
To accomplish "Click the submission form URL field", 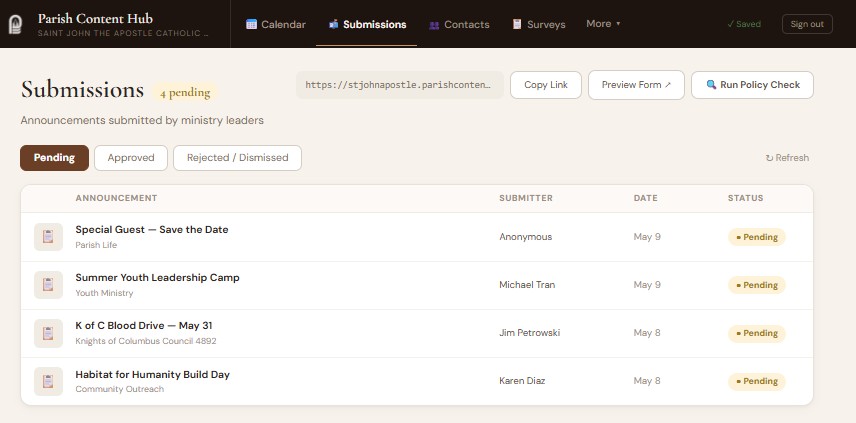I will point(400,85).
